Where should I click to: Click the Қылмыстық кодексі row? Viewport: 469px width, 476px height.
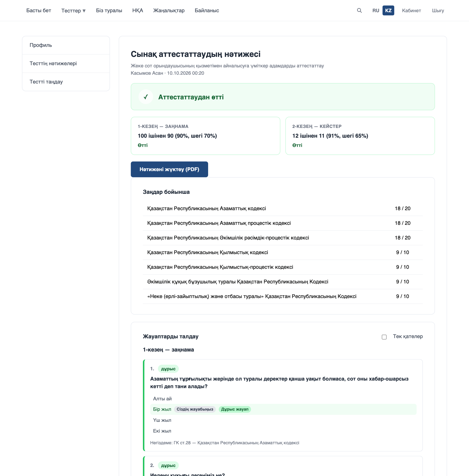(x=283, y=252)
